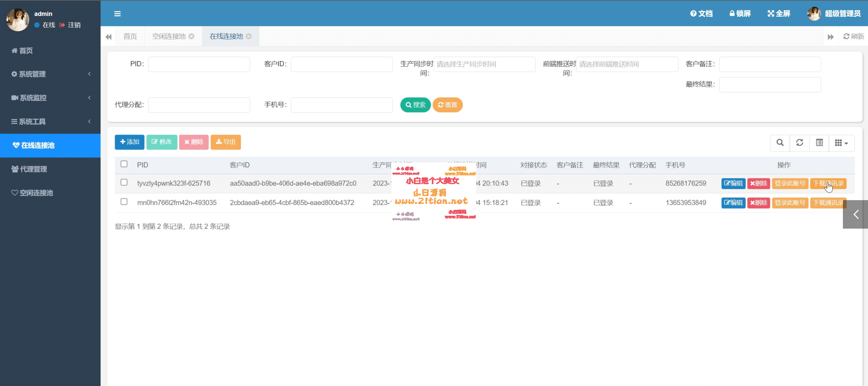Click the 锁屏 lock screen icon
The height and width of the screenshot is (386, 868).
click(732, 14)
